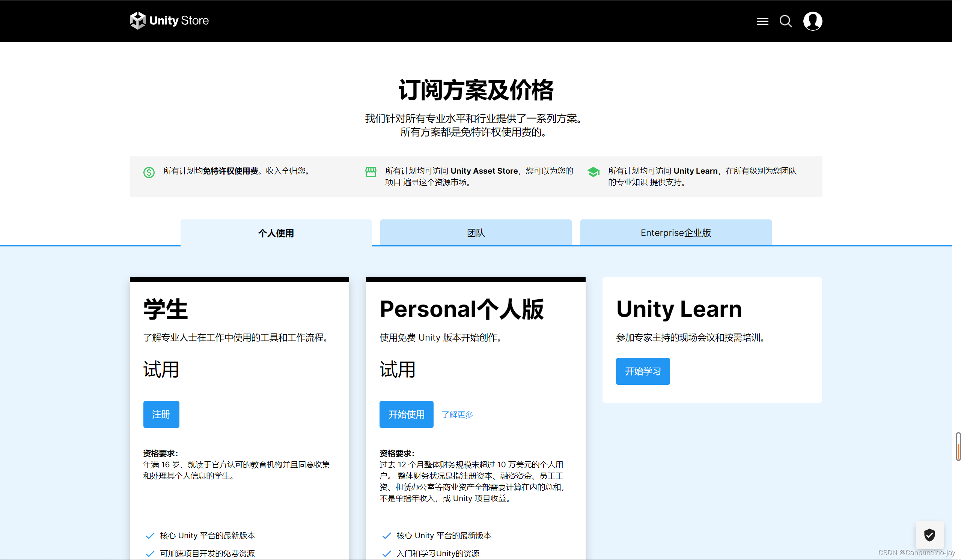The width and height of the screenshot is (961, 560).
Task: Click 资格要求 label in 学生 card
Action: pyautogui.click(x=161, y=453)
